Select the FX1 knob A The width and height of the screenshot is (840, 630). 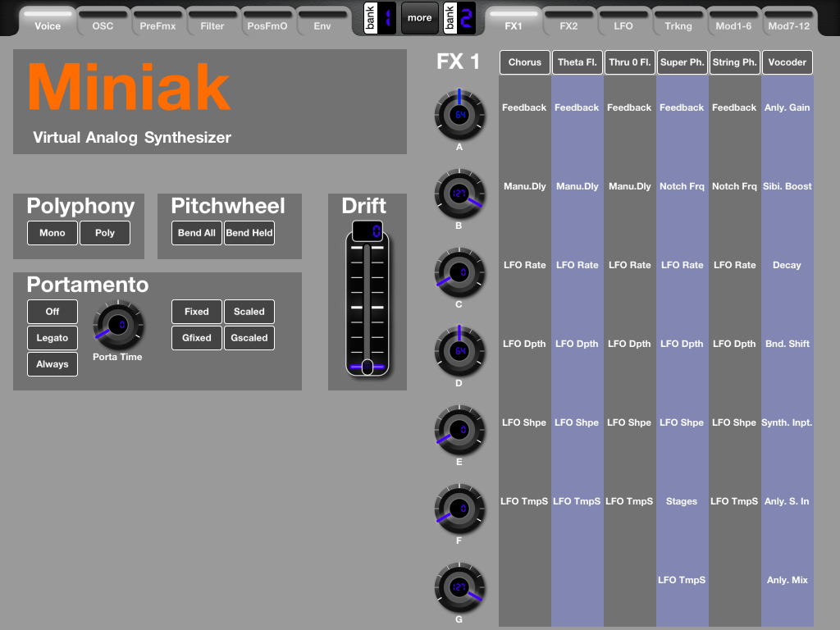[459, 115]
